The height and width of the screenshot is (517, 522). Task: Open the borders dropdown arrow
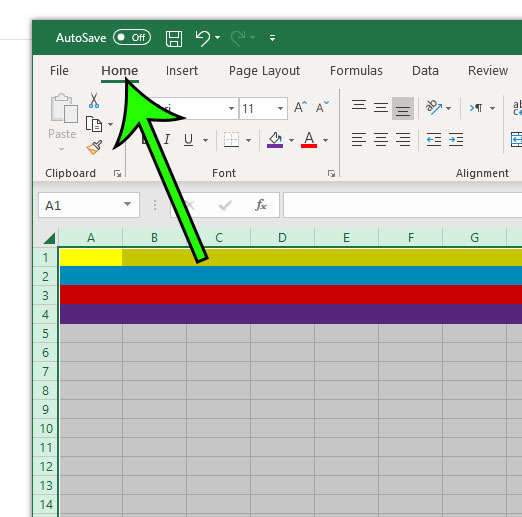point(248,140)
